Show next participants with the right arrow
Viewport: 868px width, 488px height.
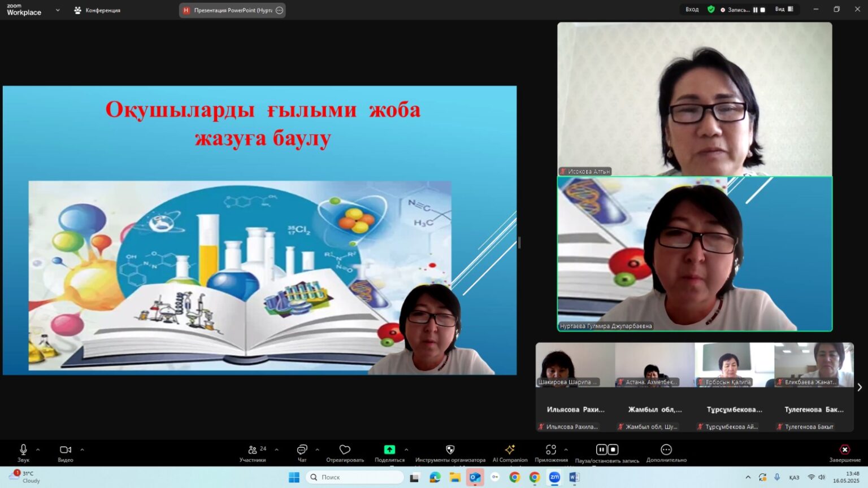point(860,387)
